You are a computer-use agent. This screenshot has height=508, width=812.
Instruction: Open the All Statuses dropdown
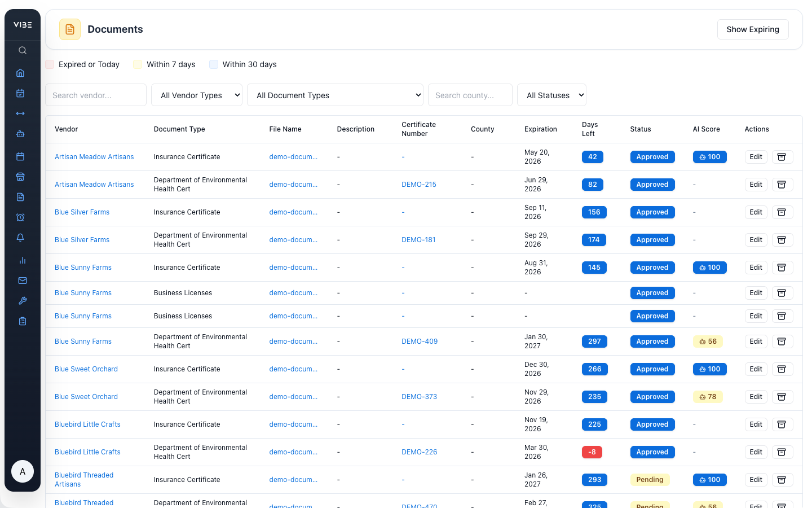[x=551, y=95]
